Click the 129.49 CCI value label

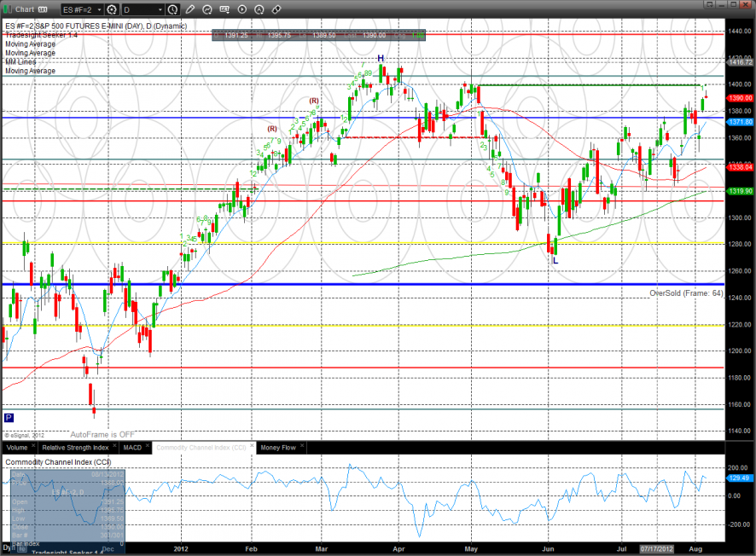click(740, 478)
